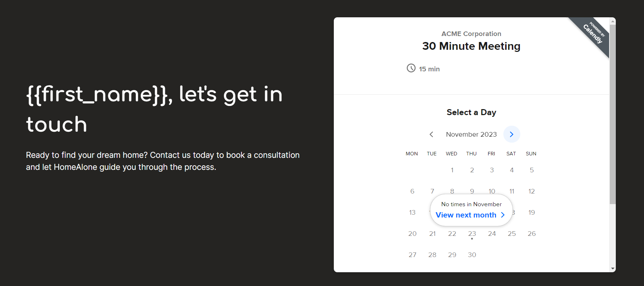Select November 13 on the calendar

(412, 213)
